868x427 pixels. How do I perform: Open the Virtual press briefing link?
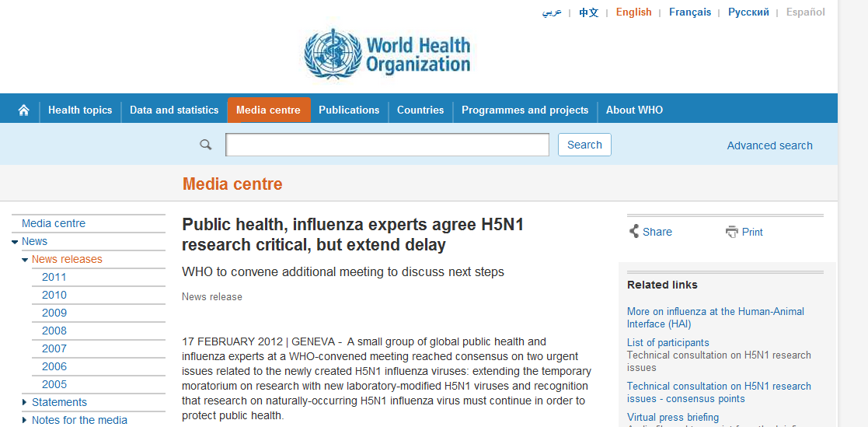point(673,417)
